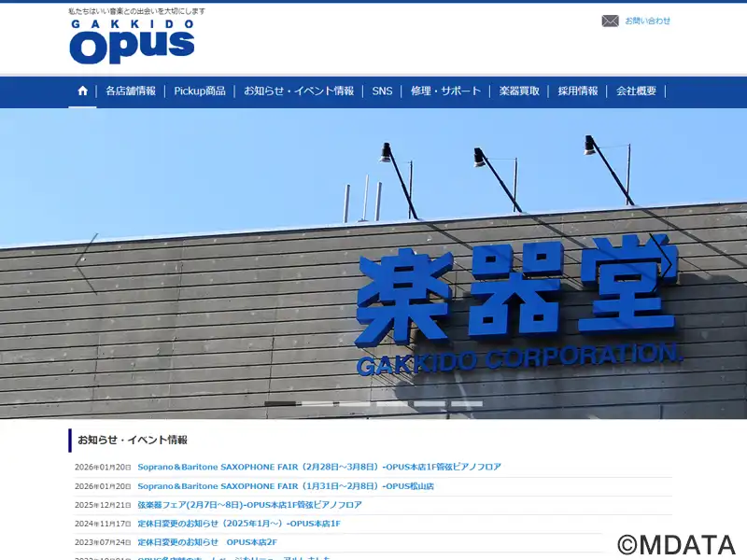The width and height of the screenshot is (747, 560).
Task: Open お知らせ・イベント情報 menu item
Action: click(x=299, y=91)
